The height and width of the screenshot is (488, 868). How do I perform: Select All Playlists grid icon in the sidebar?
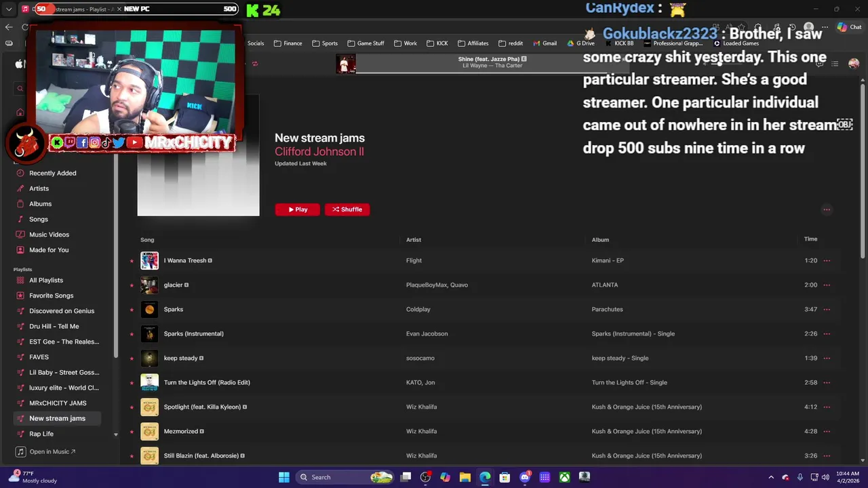pyautogui.click(x=20, y=280)
